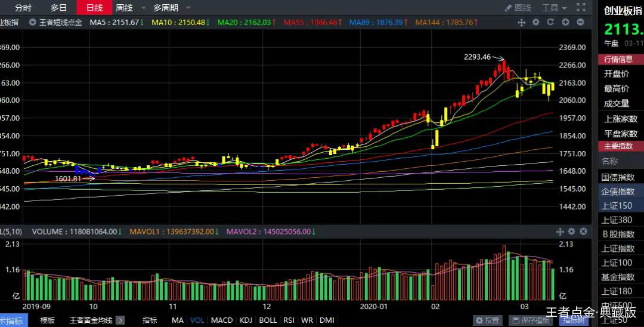Image resolution: width=644 pixels, height=327 pixels.
Task: Click the fullscreen expand icon
Action: coord(581,8)
